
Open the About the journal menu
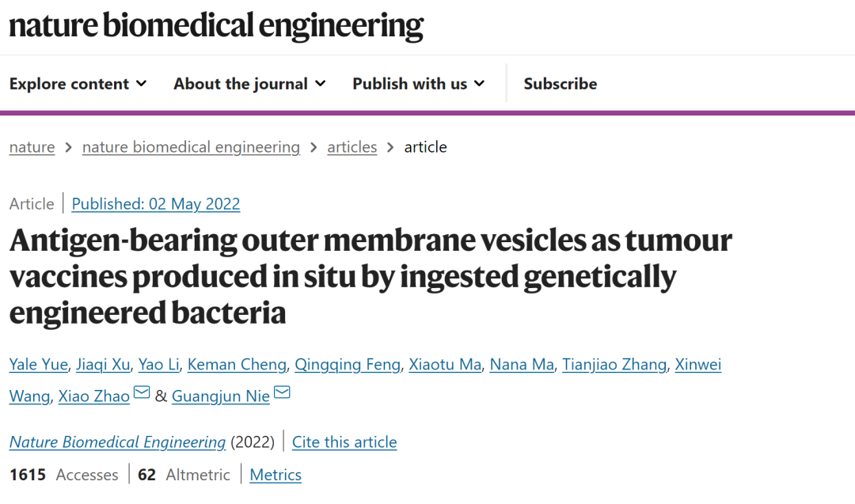tap(249, 83)
